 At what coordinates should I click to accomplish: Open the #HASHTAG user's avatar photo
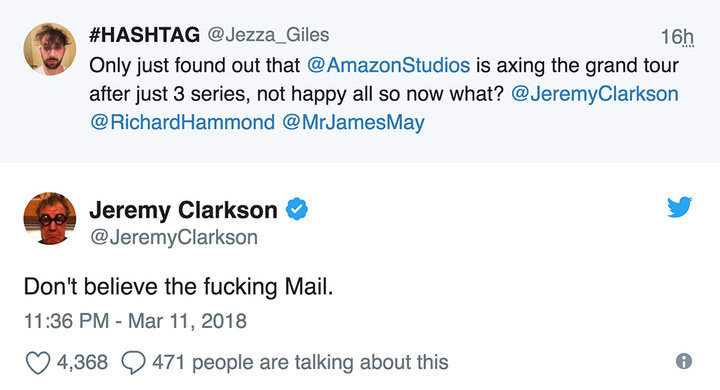(x=50, y=49)
